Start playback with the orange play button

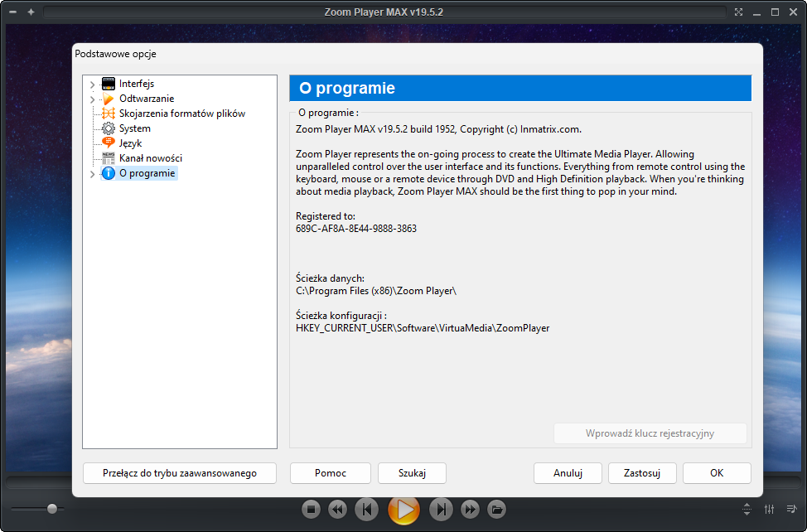point(404,510)
